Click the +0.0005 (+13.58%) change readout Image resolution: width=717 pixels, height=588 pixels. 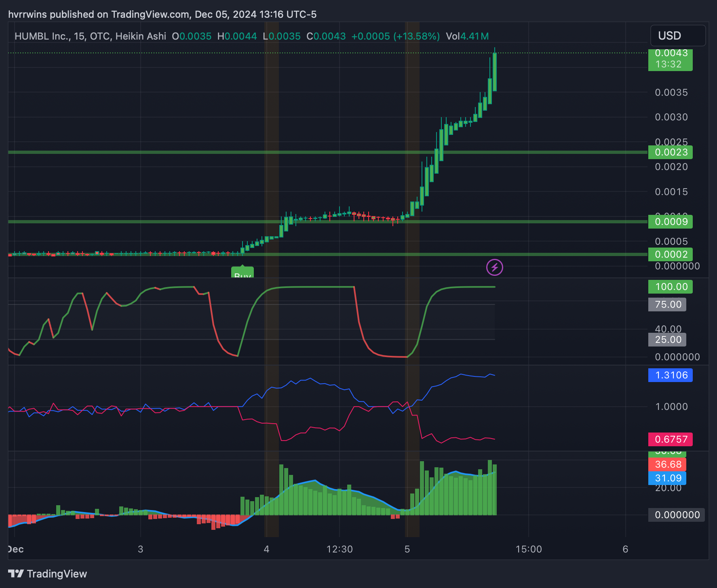coord(396,36)
